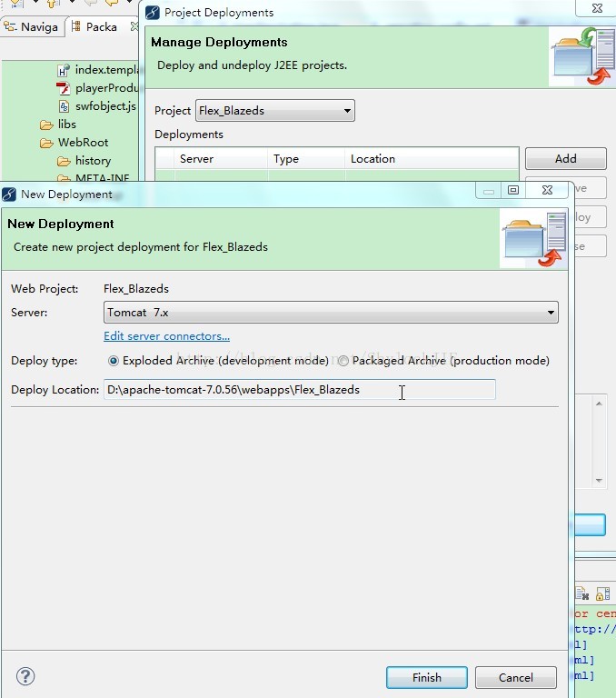Select the swfobject.js file icon
The width and height of the screenshot is (616, 698).
[64, 106]
